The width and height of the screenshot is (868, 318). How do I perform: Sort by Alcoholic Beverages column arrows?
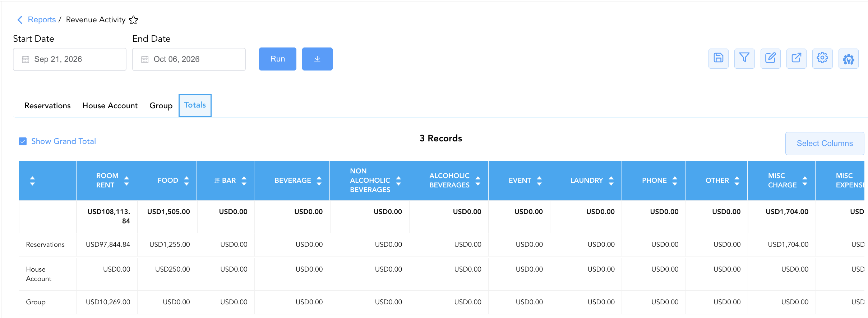click(478, 181)
